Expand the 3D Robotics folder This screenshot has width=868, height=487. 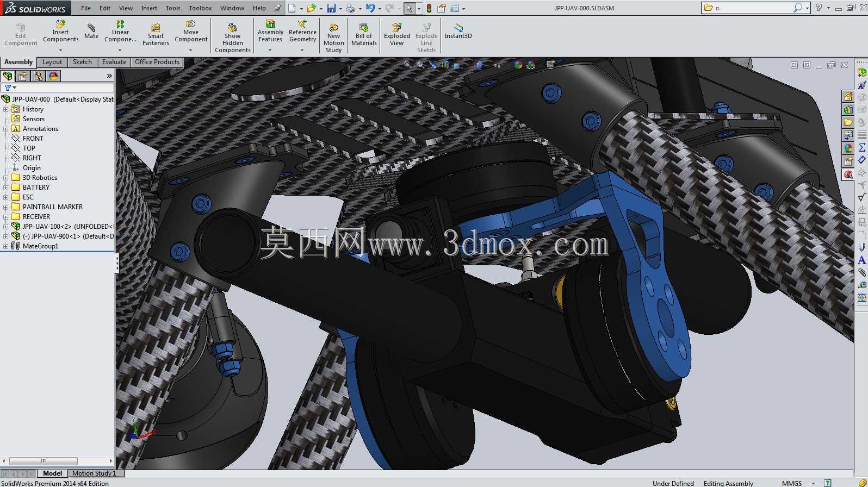point(6,178)
